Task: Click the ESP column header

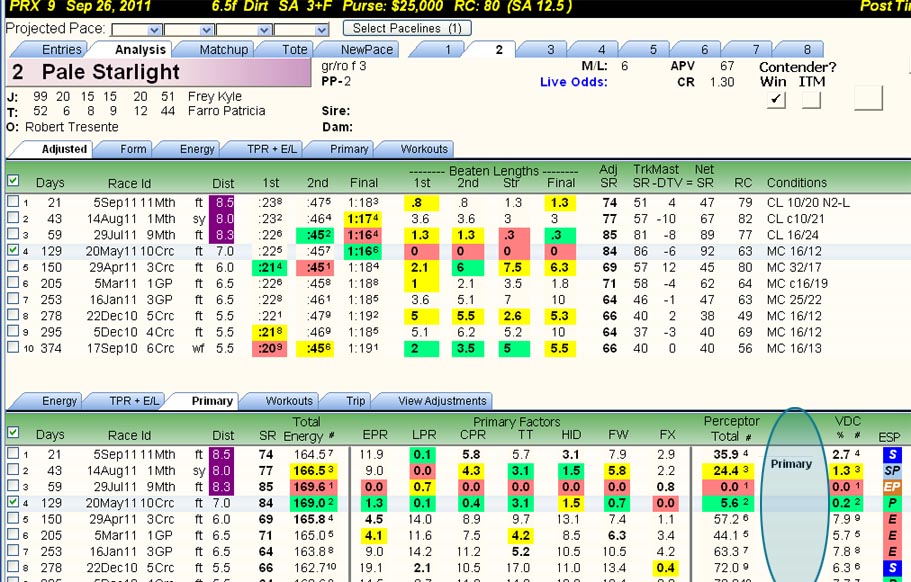Action: pyautogui.click(x=889, y=437)
